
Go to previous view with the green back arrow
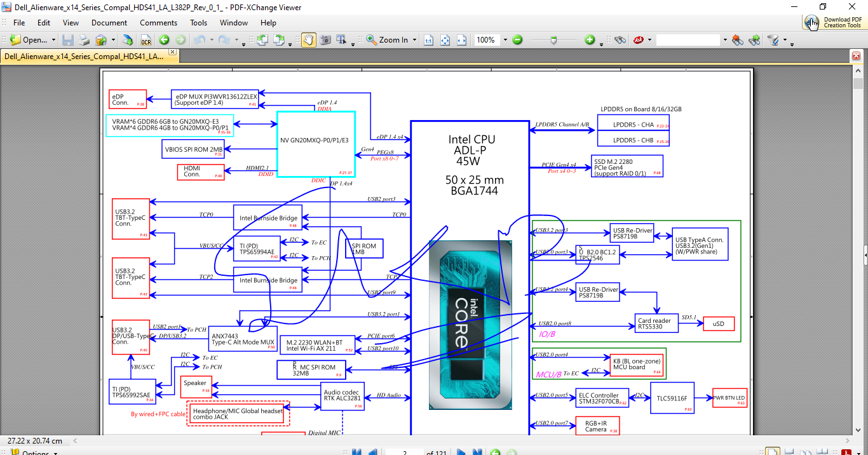point(164,39)
